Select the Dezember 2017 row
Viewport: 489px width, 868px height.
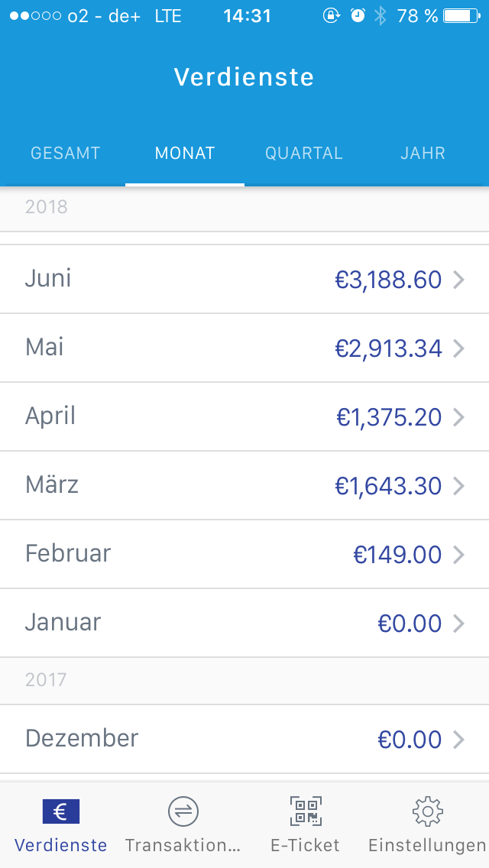[x=244, y=739]
